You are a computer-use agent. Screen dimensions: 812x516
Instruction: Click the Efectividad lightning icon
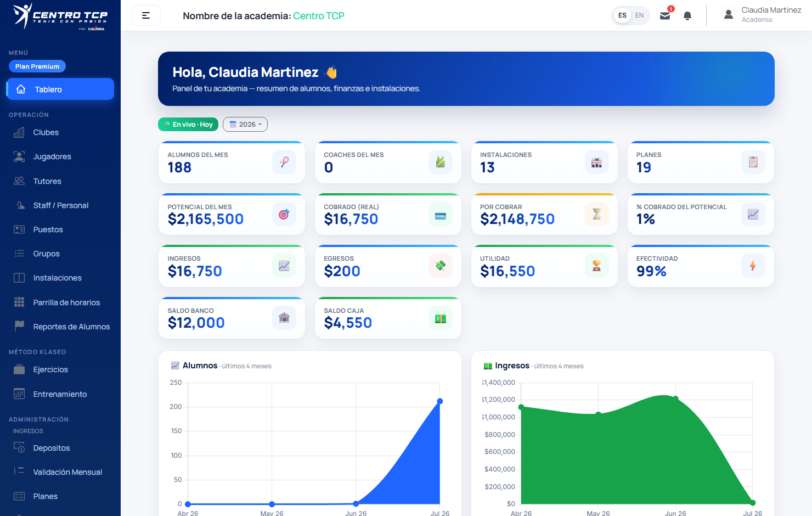(x=753, y=266)
